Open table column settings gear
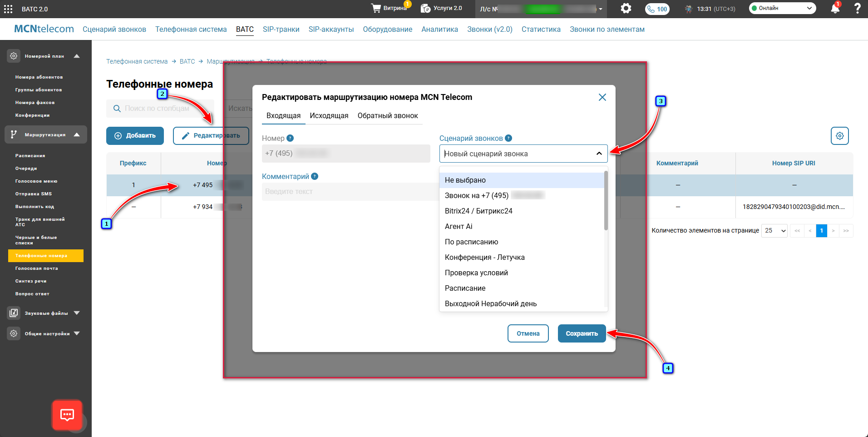This screenshot has width=868, height=437. (x=840, y=136)
